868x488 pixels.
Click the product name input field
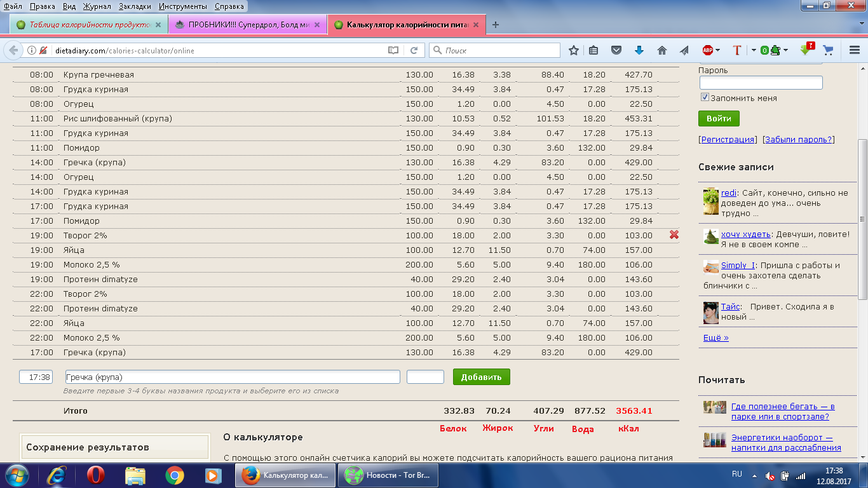233,377
